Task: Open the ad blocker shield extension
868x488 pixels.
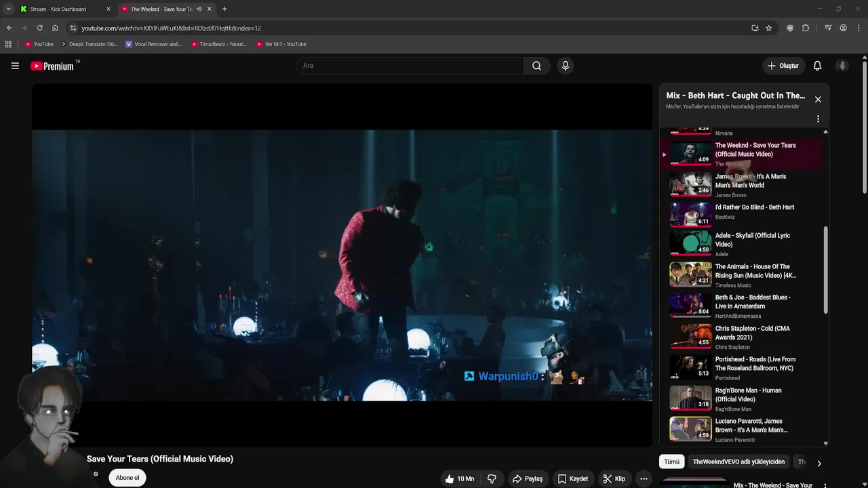Action: coord(790,28)
